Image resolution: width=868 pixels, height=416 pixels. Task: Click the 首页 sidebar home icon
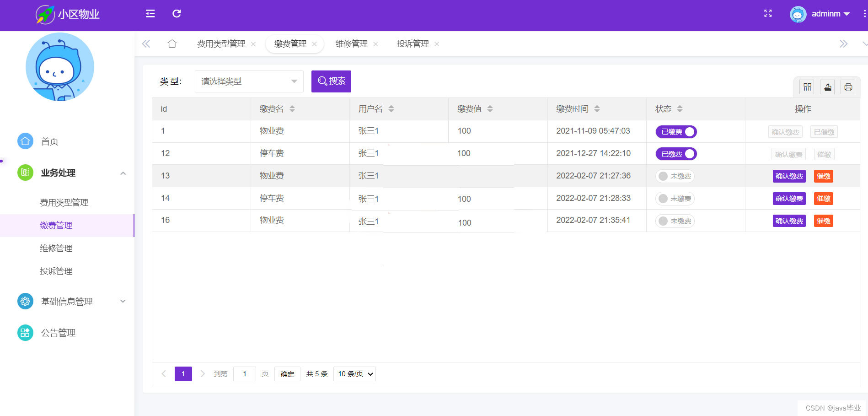pos(25,141)
